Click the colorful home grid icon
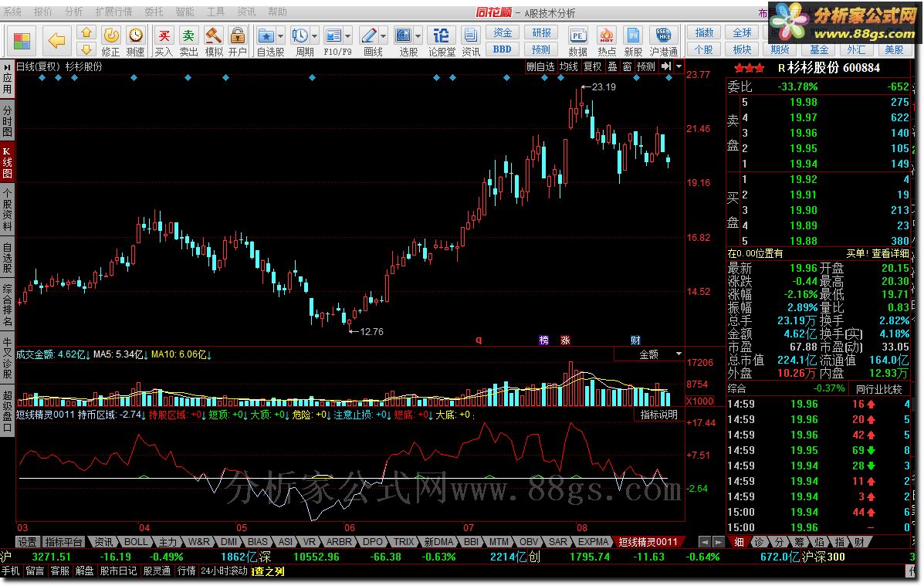Viewport: 924px width, 586px height. (22, 41)
